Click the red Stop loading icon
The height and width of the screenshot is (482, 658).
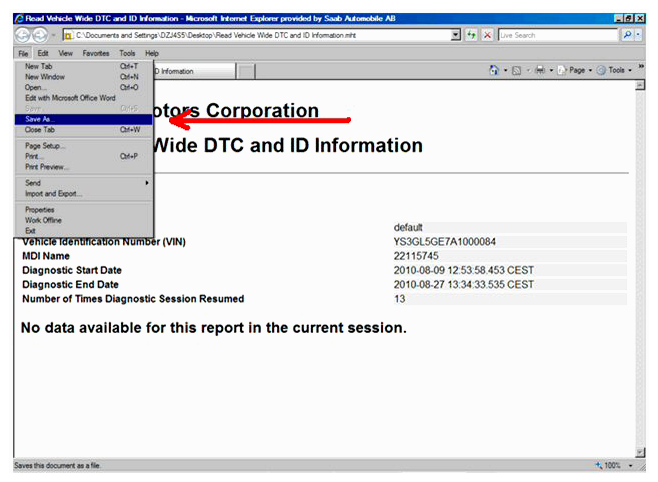pyautogui.click(x=487, y=35)
